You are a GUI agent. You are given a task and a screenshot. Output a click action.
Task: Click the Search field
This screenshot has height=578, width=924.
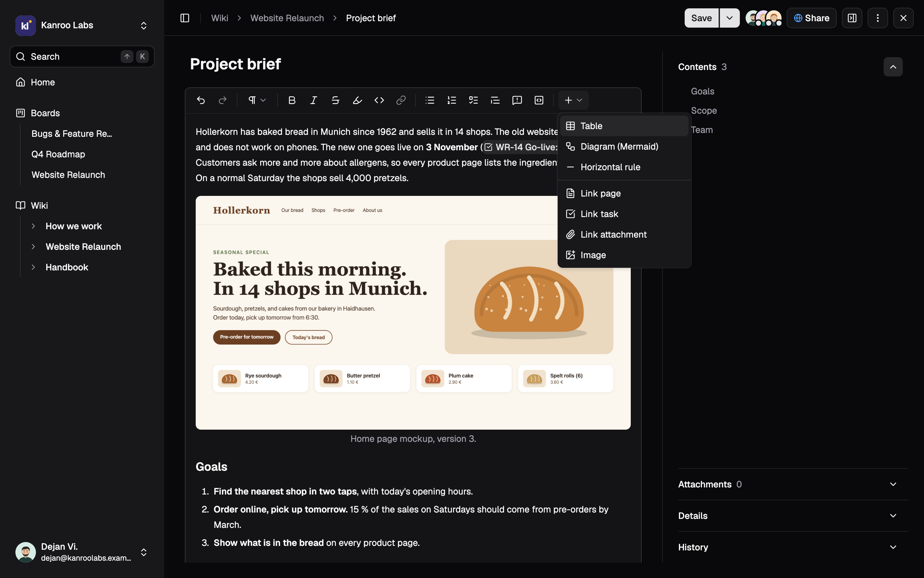[82, 57]
